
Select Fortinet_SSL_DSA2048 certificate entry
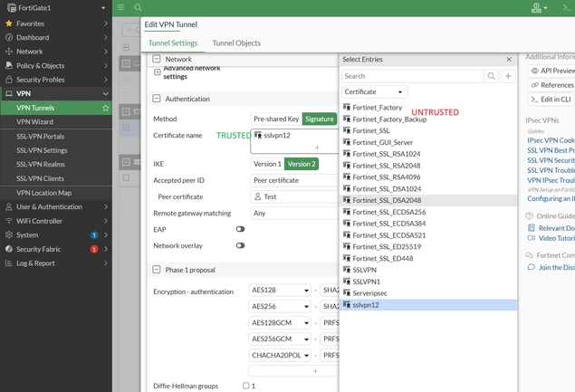tap(428, 200)
